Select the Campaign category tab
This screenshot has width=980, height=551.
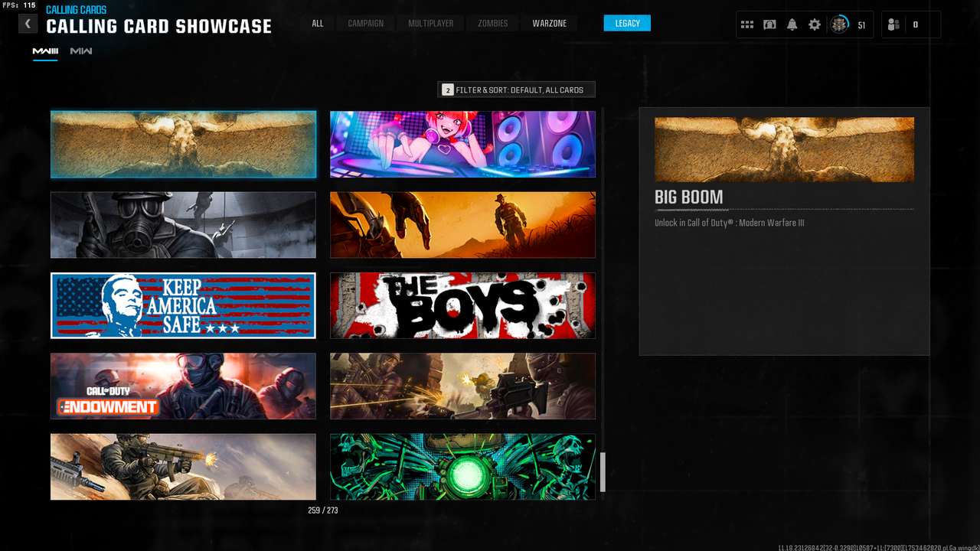(x=366, y=23)
